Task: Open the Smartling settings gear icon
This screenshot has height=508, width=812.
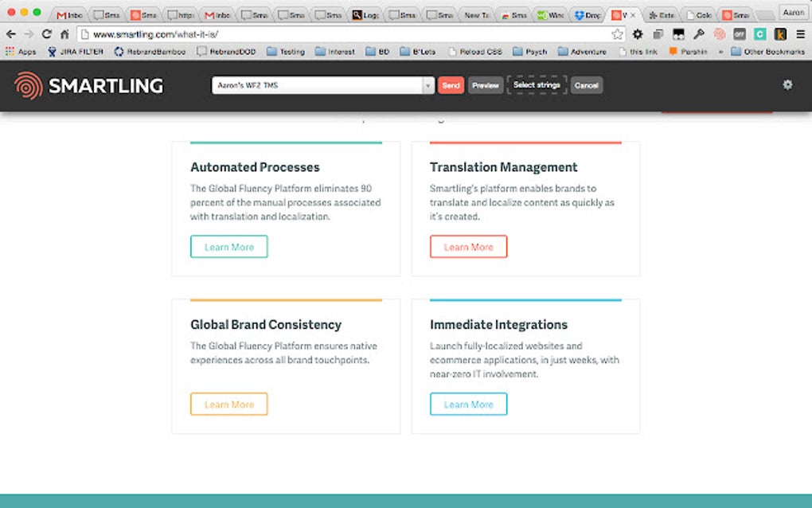Action: tap(787, 84)
